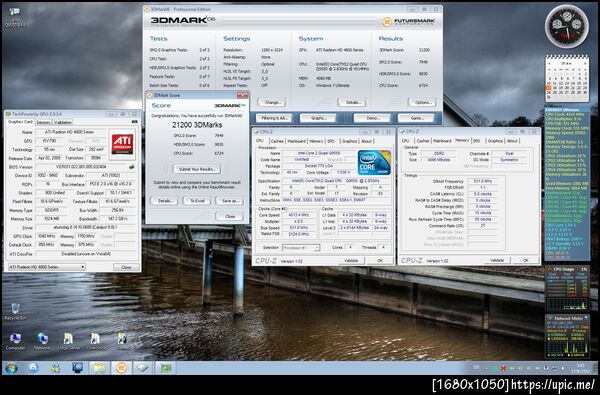Open the Mainboard tab in left CPU-Z window

tap(297, 141)
